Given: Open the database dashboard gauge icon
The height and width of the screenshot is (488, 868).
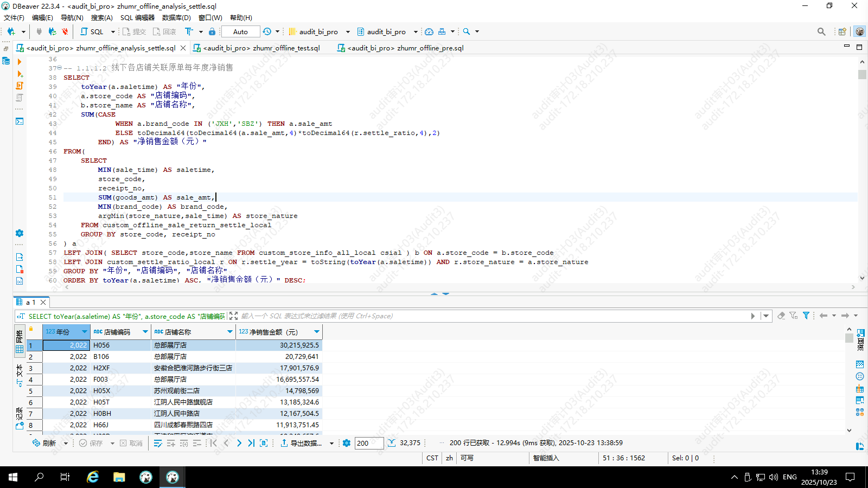Looking at the screenshot, I should 429,31.
